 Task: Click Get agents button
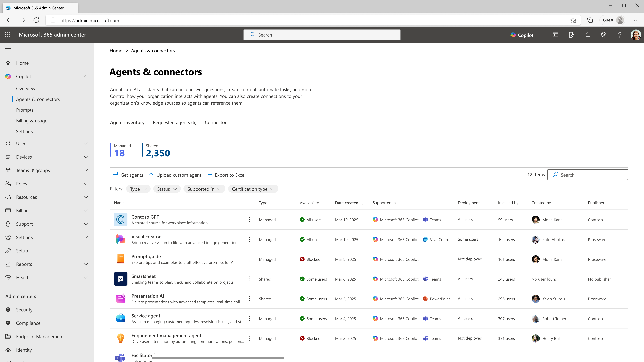[x=128, y=175]
